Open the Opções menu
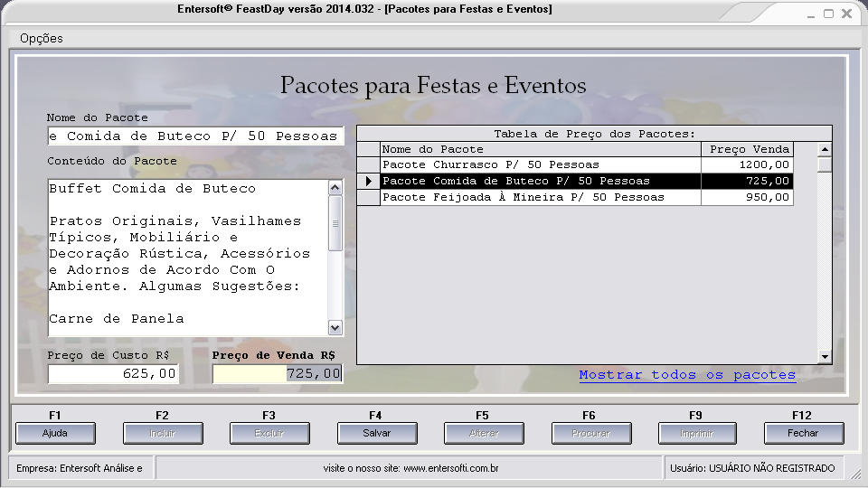Image resolution: width=868 pixels, height=488 pixels. [x=42, y=38]
